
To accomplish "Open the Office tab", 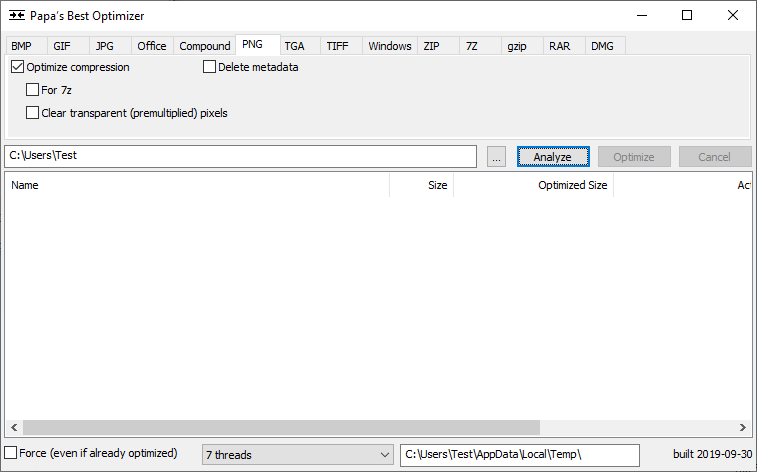I will [152, 46].
